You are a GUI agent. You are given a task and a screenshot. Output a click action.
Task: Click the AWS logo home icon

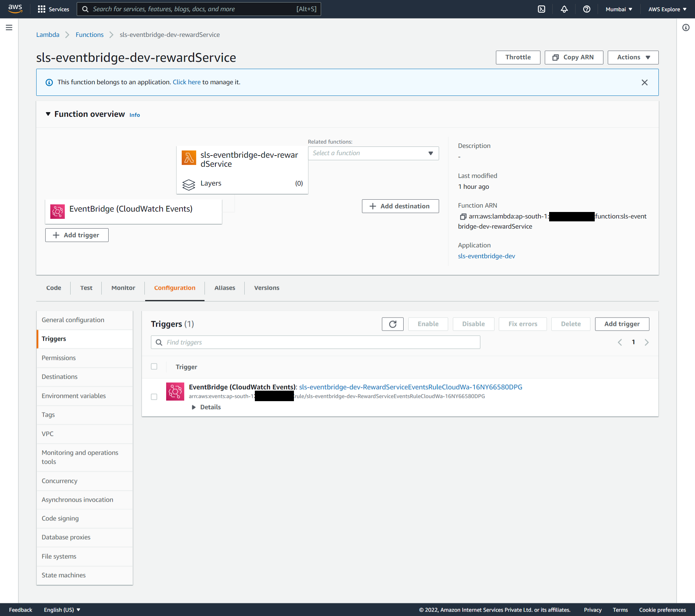[15, 9]
